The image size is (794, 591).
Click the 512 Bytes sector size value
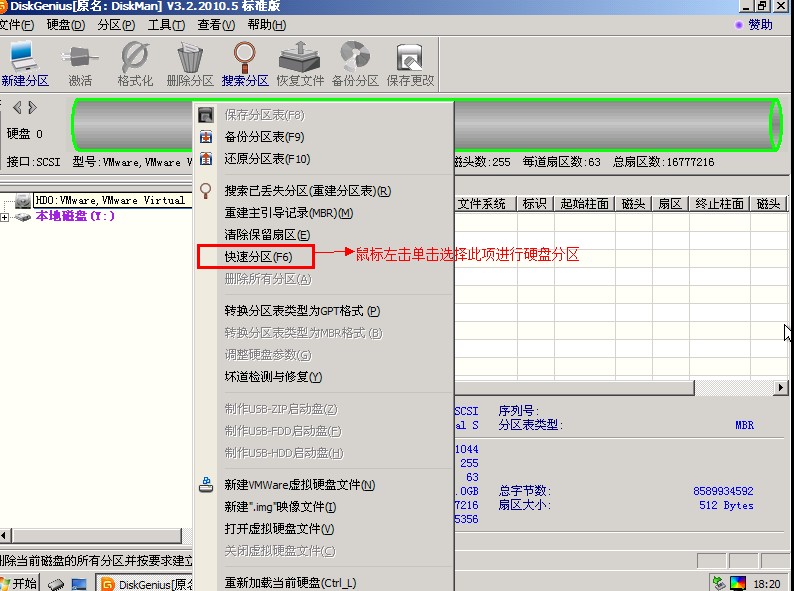(726, 505)
